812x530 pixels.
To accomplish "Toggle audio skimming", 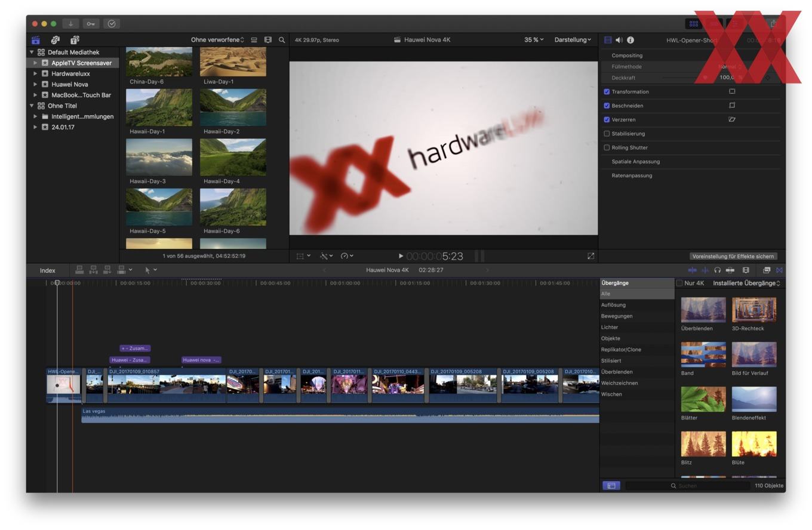I will click(705, 270).
